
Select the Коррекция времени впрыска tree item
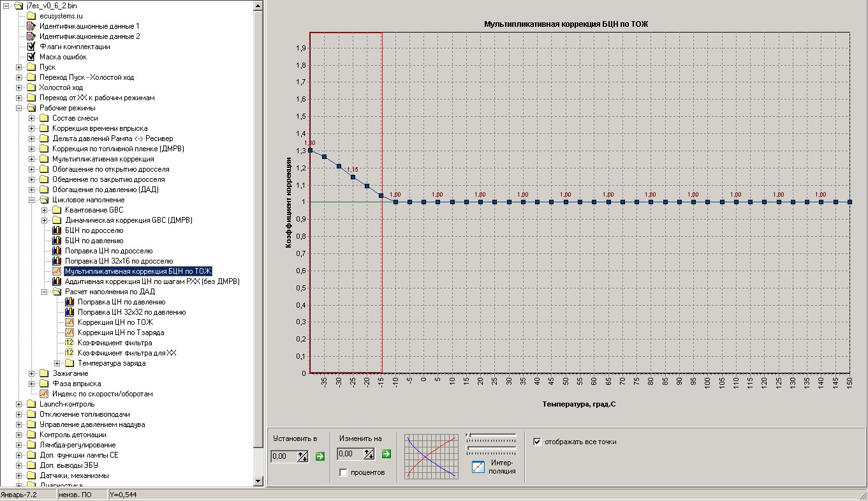(x=99, y=128)
